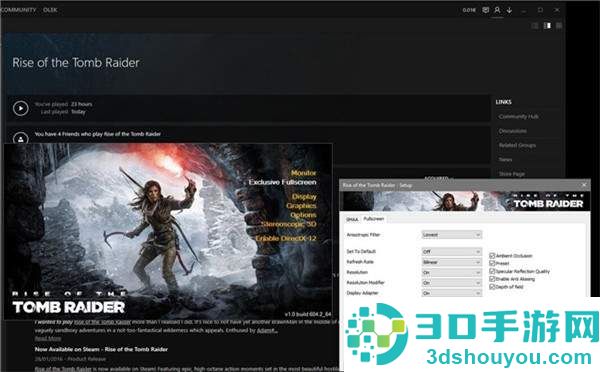Click the Rise of the Tomb Raider page title
This screenshot has height=372, width=600.
pyautogui.click(x=76, y=62)
